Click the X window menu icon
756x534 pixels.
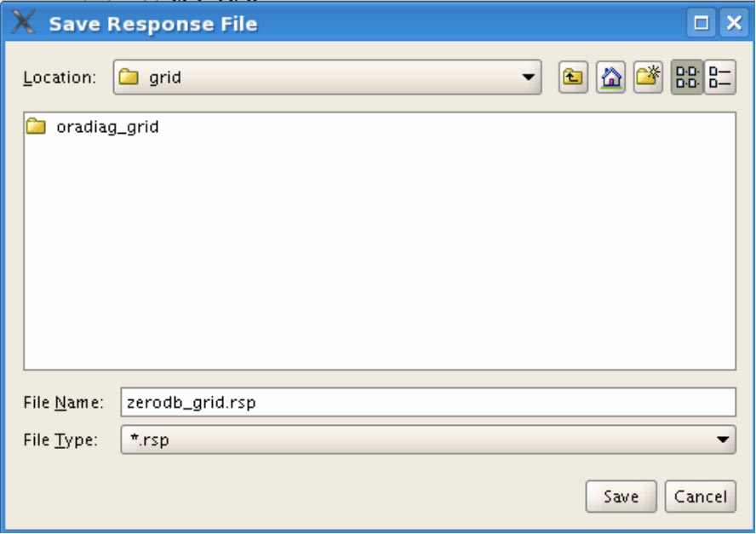coord(23,23)
